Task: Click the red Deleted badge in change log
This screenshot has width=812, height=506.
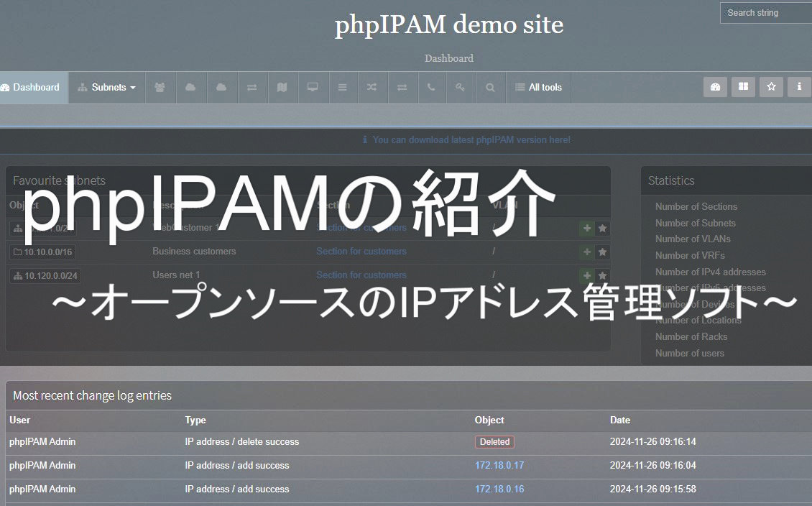Action: 494,442
